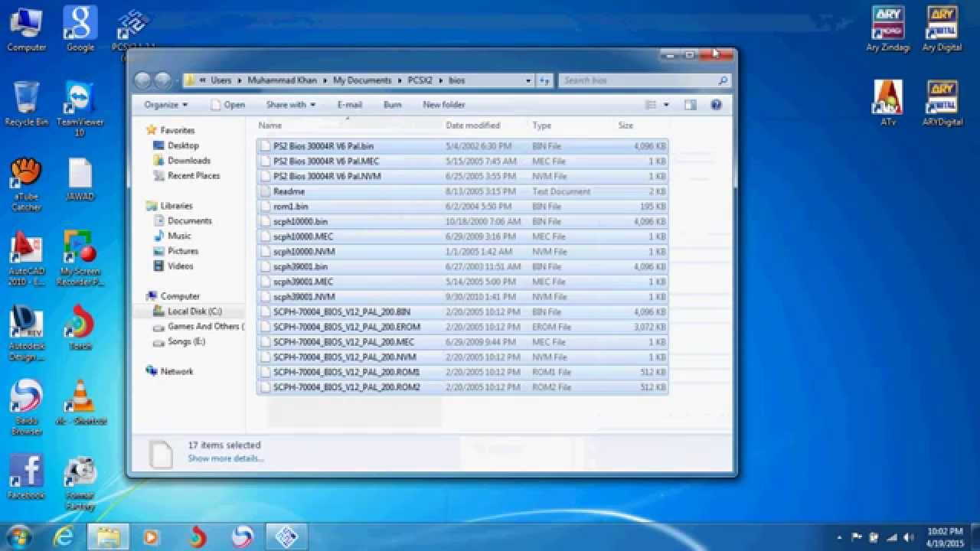Screen dimensions: 980x551
Task: Select the Readme text document
Action: (x=462, y=191)
